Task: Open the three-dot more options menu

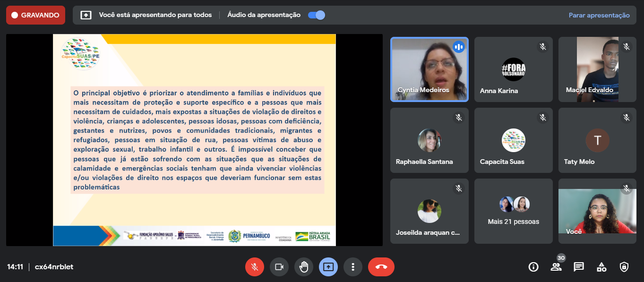Action: 353,267
